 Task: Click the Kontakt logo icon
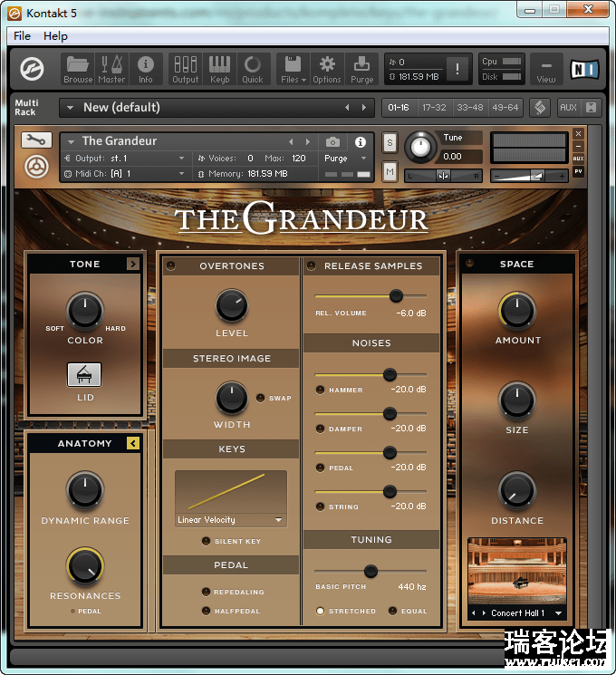(x=32, y=69)
